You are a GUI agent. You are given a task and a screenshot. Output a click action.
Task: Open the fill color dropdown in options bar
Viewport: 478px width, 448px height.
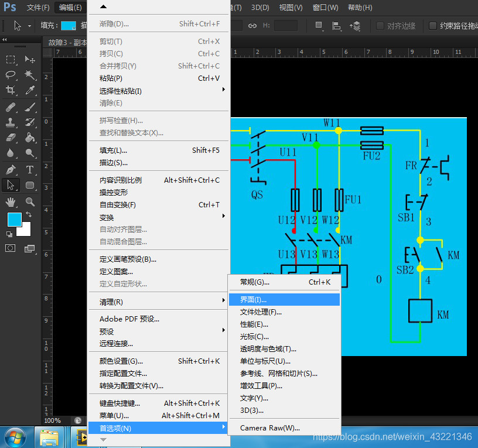point(69,26)
